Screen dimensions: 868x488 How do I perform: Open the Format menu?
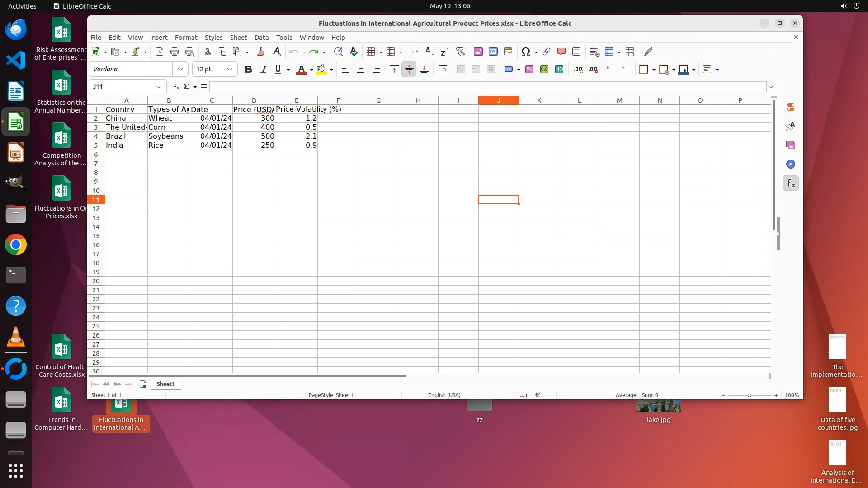(186, 38)
